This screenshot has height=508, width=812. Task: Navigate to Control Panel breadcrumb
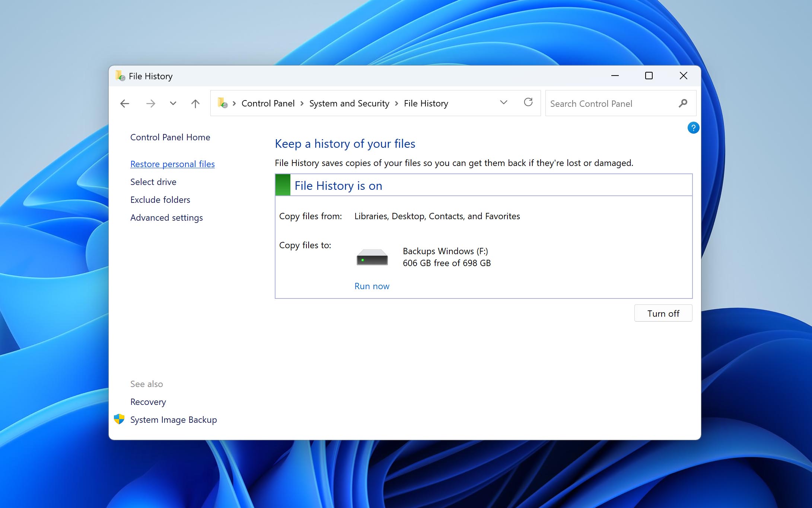tap(268, 103)
